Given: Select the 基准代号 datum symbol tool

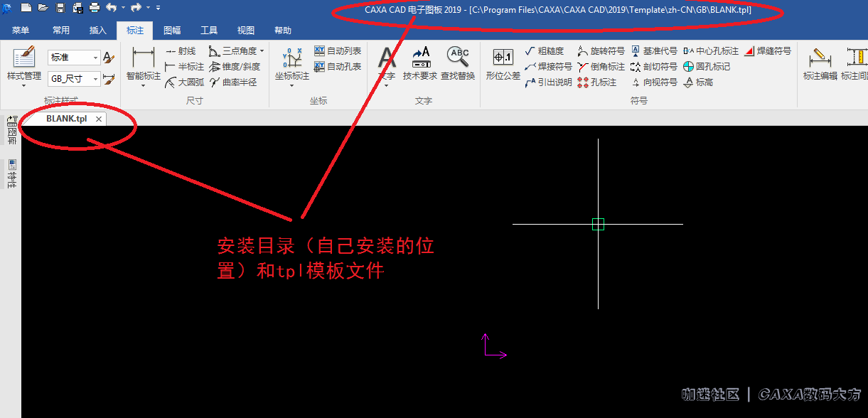Looking at the screenshot, I should click(x=654, y=51).
